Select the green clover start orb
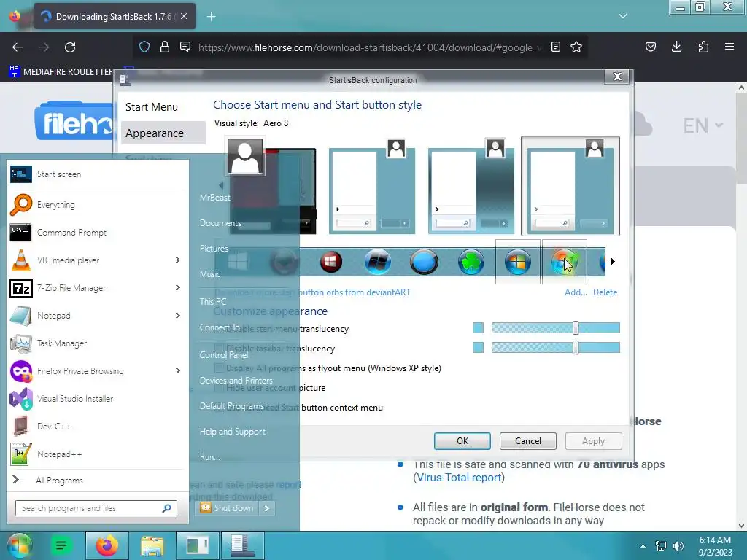 tap(471, 262)
